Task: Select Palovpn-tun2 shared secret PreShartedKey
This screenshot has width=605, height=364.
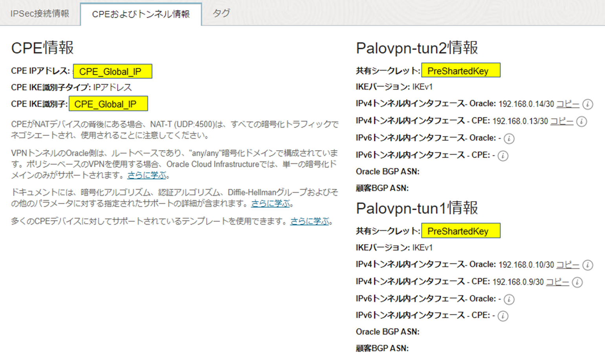Action: click(461, 71)
